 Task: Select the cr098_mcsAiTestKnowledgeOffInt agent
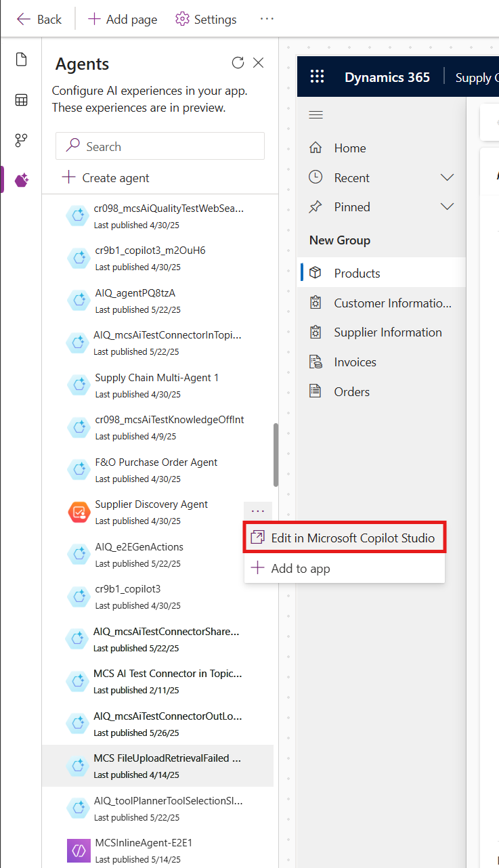(158, 427)
